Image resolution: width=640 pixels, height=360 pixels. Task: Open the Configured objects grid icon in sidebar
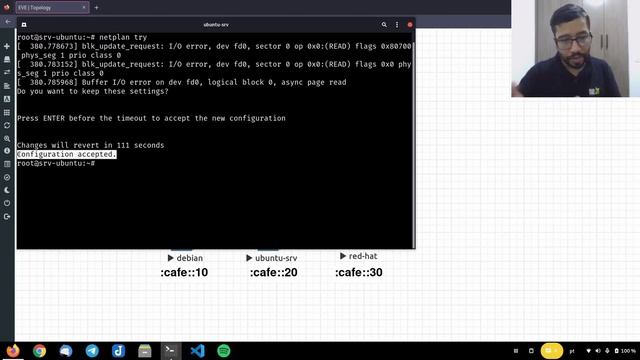click(7, 112)
